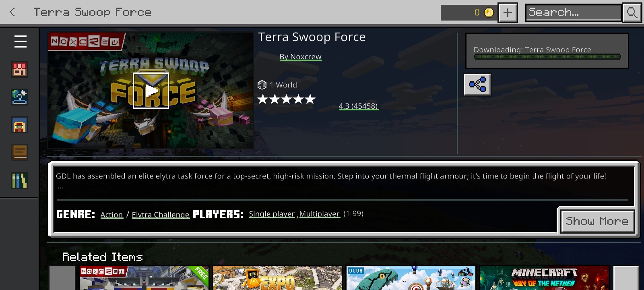
Task: Go back using the top-left arrow
Action: pos(12,12)
